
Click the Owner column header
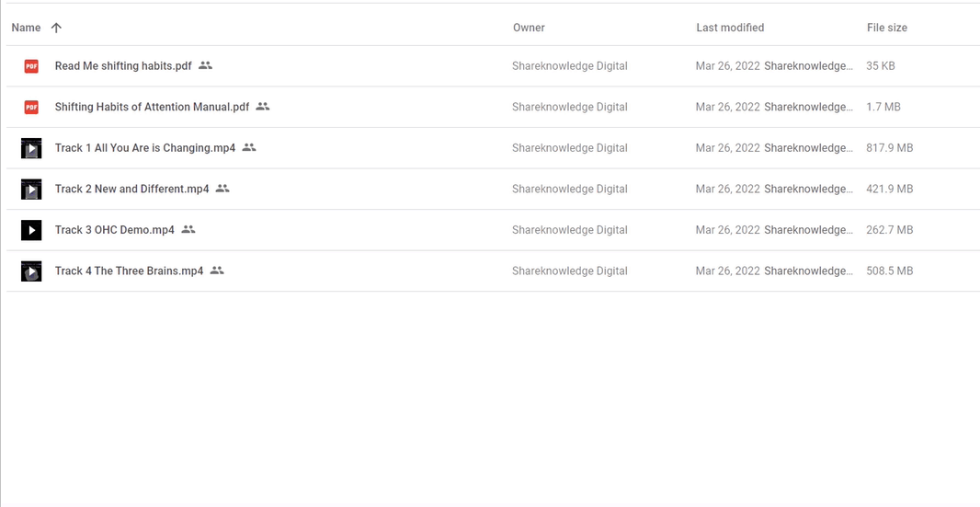(529, 28)
